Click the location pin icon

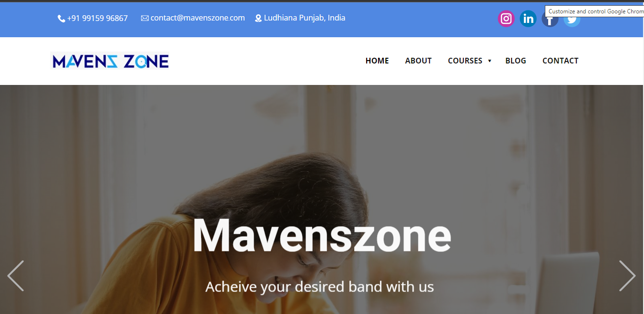(258, 19)
